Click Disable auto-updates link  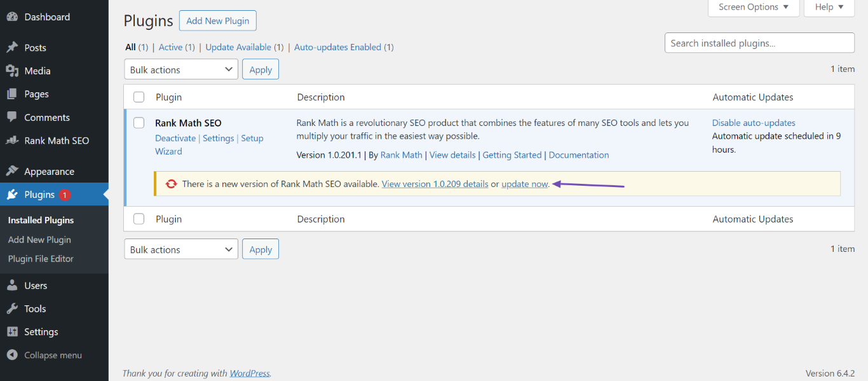pyautogui.click(x=754, y=123)
